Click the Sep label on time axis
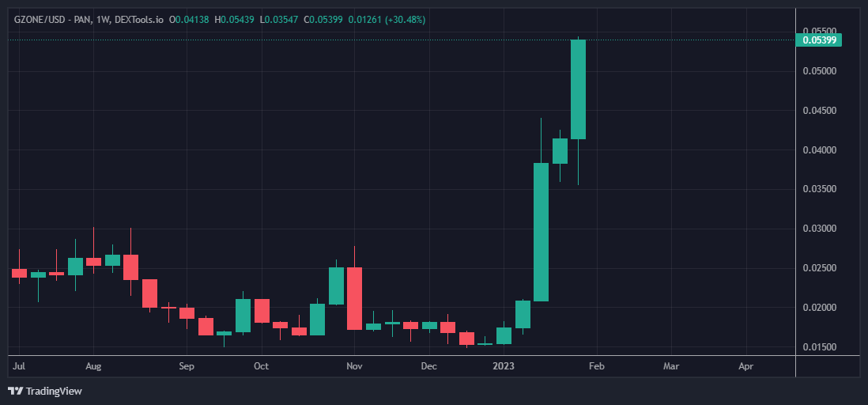Screen dimensions: 868x405 187,366
